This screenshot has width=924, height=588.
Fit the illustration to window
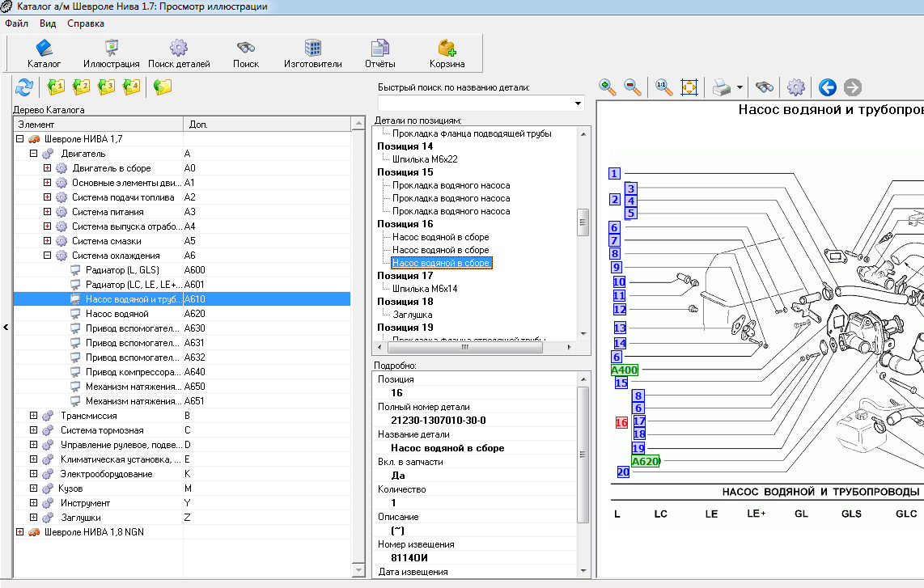689,88
